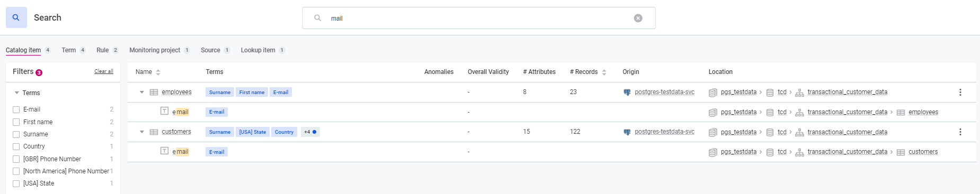Switch to the Term tab
The width and height of the screenshot is (980, 194).
point(68,50)
